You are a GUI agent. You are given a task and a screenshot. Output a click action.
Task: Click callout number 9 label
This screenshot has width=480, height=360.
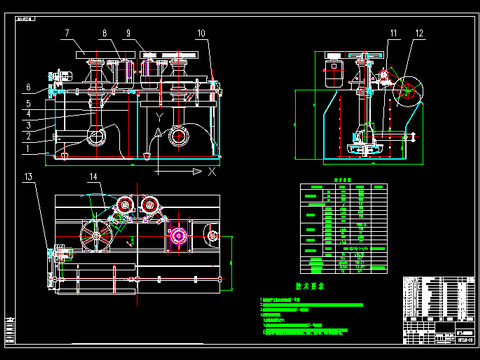[128, 33]
